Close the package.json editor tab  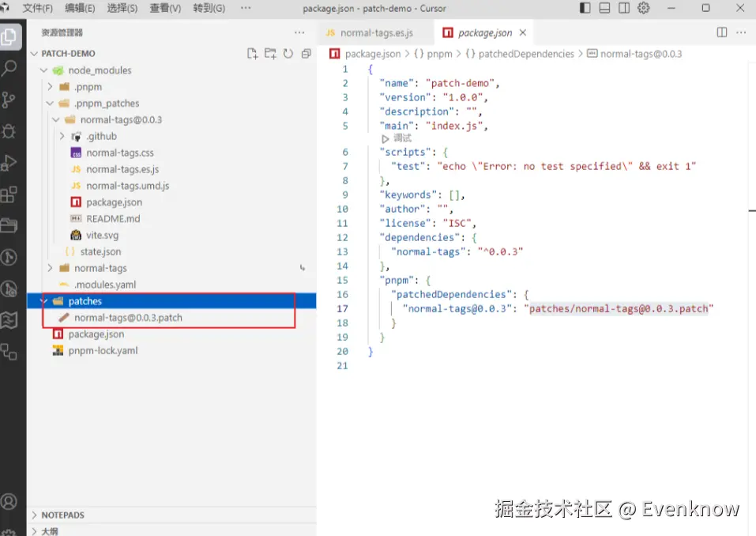[x=523, y=32]
